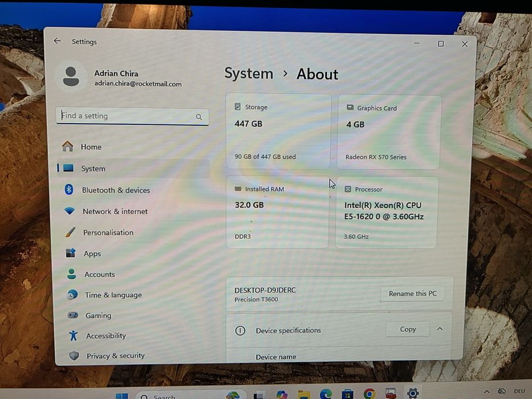The width and height of the screenshot is (532, 399).
Task: Open Adrian Chira account name
Action: pyautogui.click(x=116, y=74)
